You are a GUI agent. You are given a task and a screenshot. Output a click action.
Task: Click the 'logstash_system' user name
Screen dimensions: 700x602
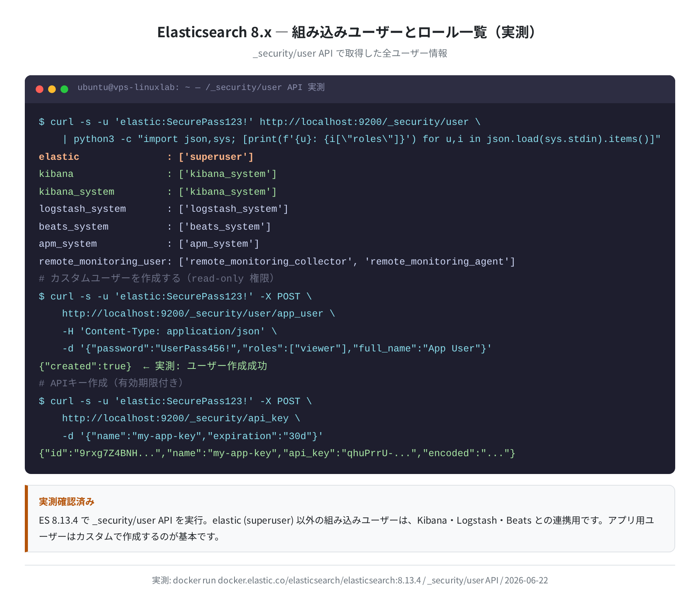83,209
